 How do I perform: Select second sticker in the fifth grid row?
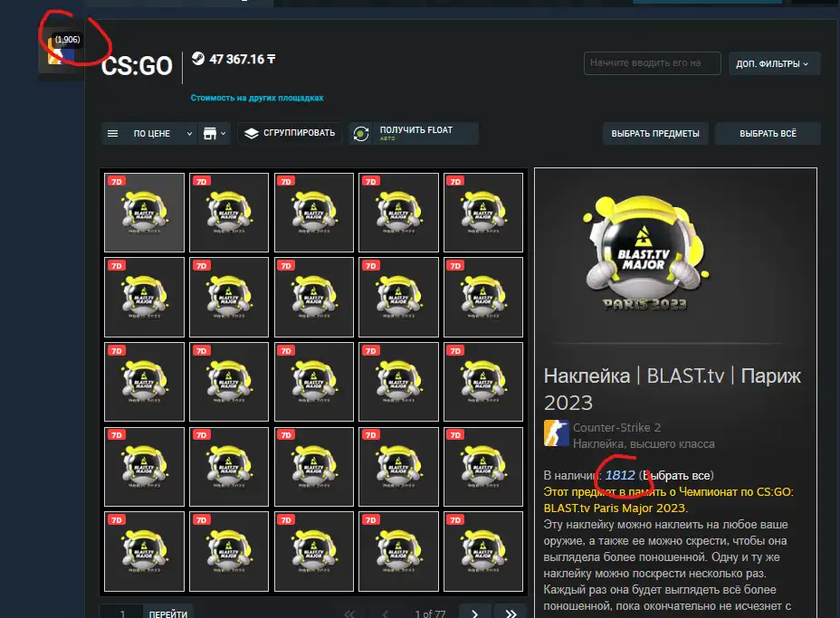point(229,552)
